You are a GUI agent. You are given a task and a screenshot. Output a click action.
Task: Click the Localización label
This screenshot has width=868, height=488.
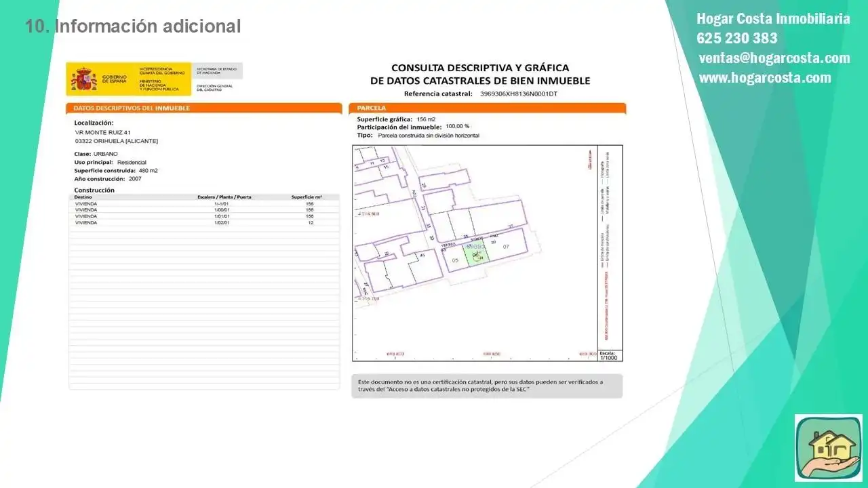click(x=94, y=123)
